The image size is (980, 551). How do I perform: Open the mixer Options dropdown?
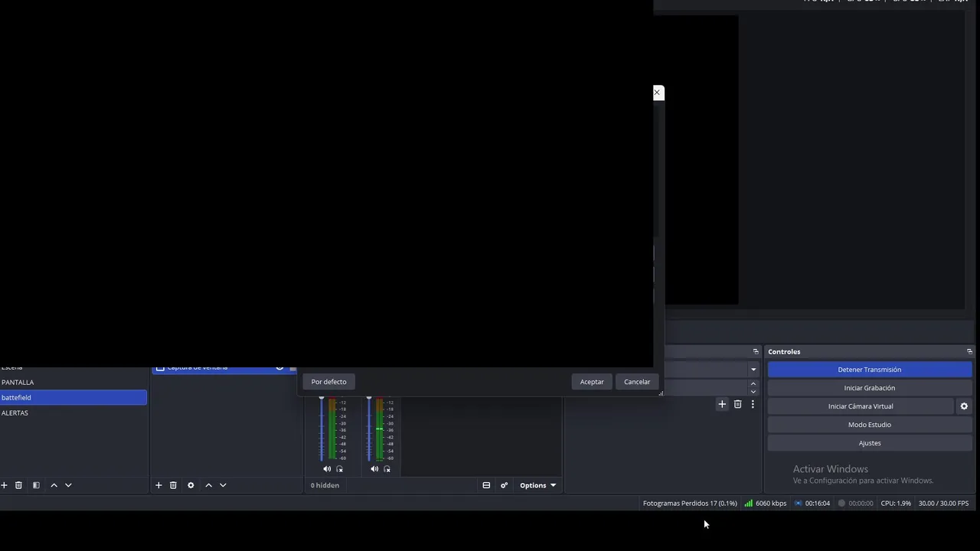pos(537,485)
